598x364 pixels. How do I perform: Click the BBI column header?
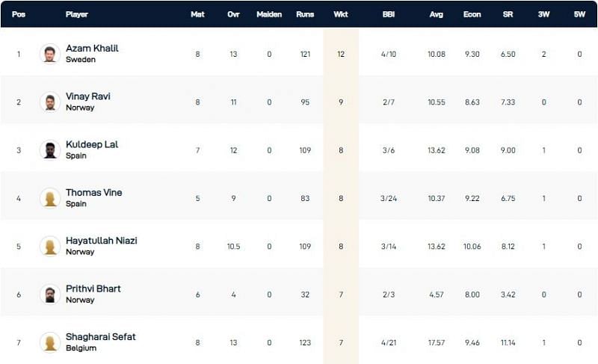coord(389,14)
